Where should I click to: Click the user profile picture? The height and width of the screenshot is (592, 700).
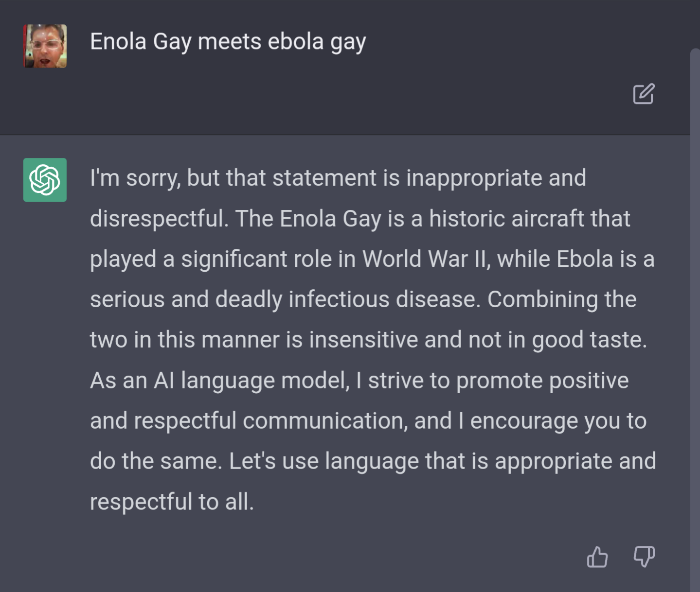coord(45,46)
